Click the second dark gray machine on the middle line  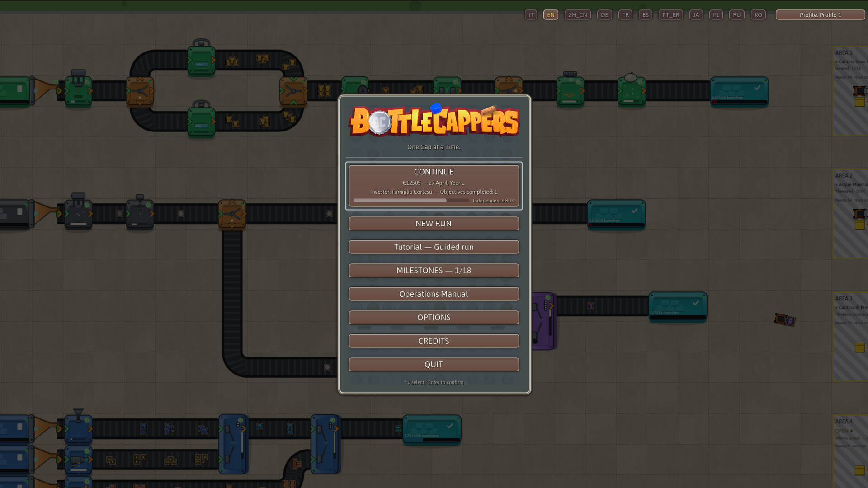(x=140, y=213)
